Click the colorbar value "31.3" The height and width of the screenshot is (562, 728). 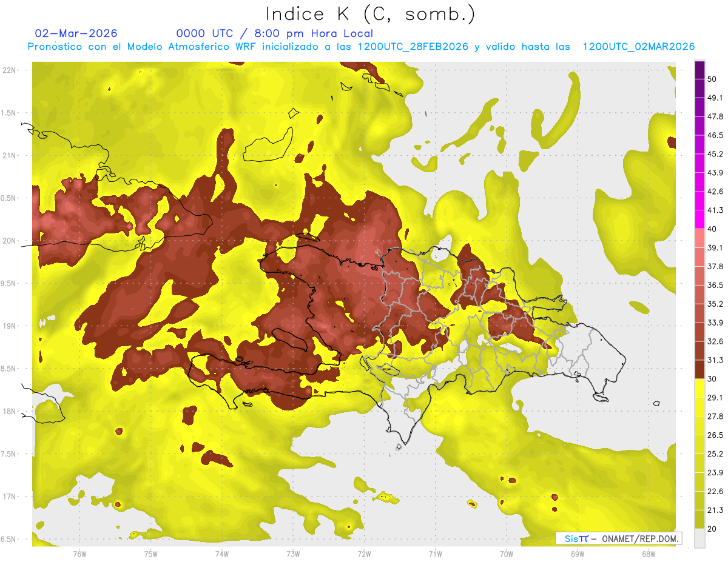715,360
